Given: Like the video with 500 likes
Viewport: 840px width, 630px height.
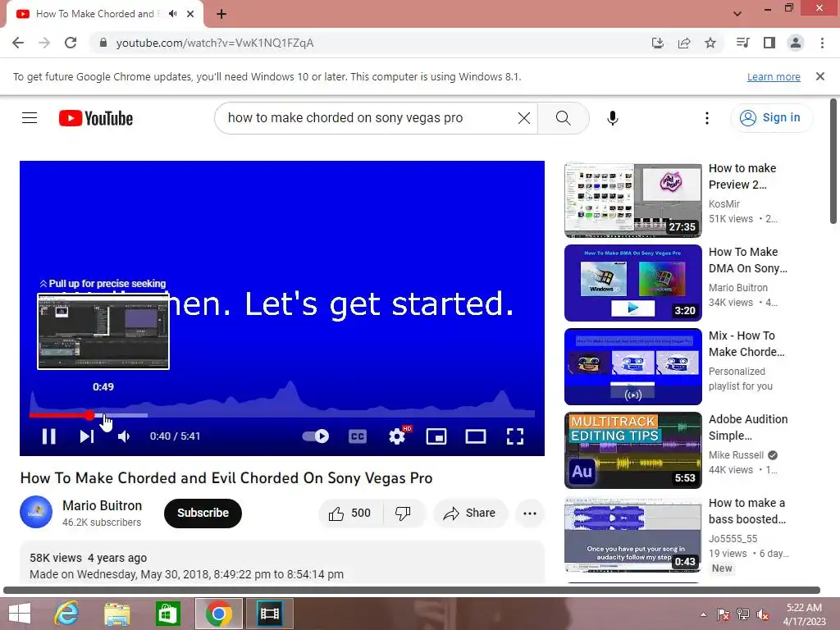Looking at the screenshot, I should (x=350, y=514).
